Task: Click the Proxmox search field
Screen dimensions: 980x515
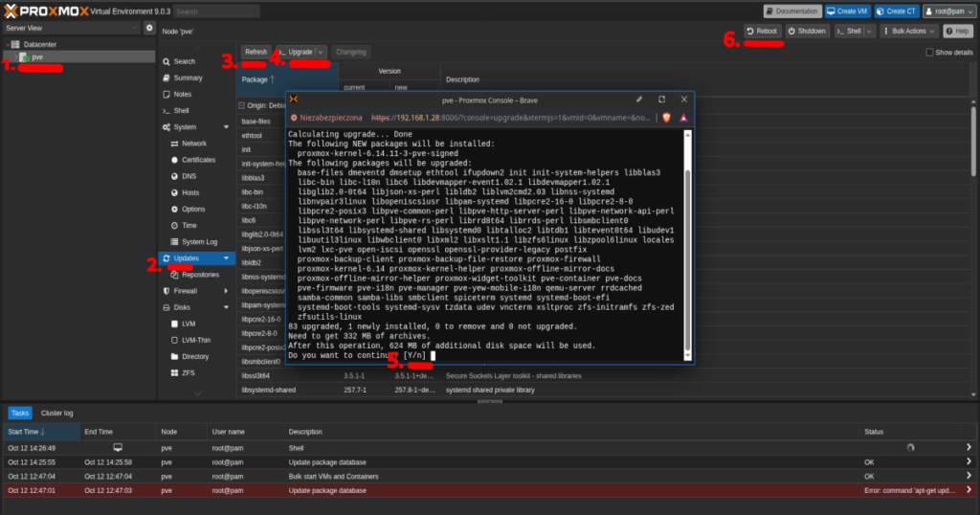Action: (x=216, y=11)
